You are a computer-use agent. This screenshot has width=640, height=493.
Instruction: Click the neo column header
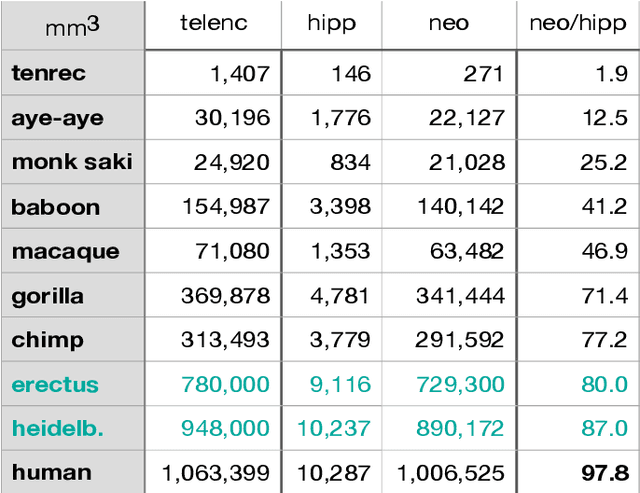[x=451, y=24]
